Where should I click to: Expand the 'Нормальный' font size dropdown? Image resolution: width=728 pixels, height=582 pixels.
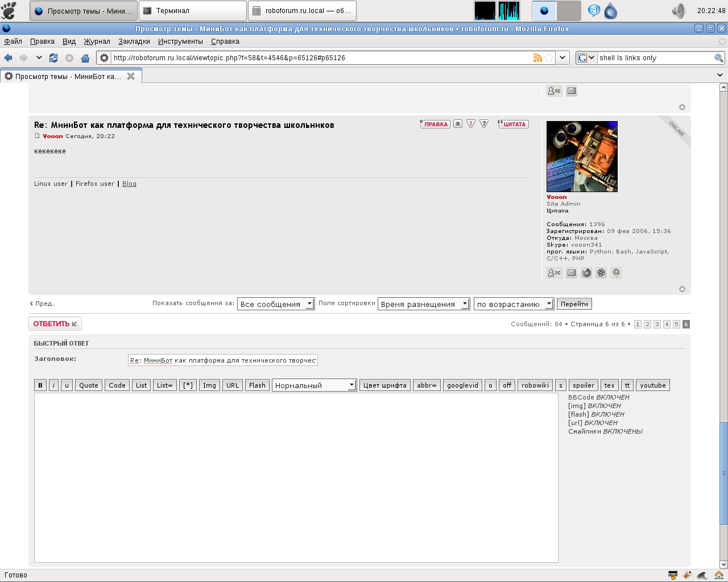point(314,385)
